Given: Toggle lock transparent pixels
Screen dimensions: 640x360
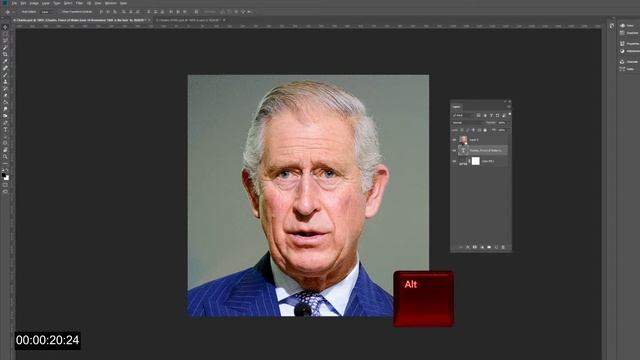Looking at the screenshot, I should (462, 130).
